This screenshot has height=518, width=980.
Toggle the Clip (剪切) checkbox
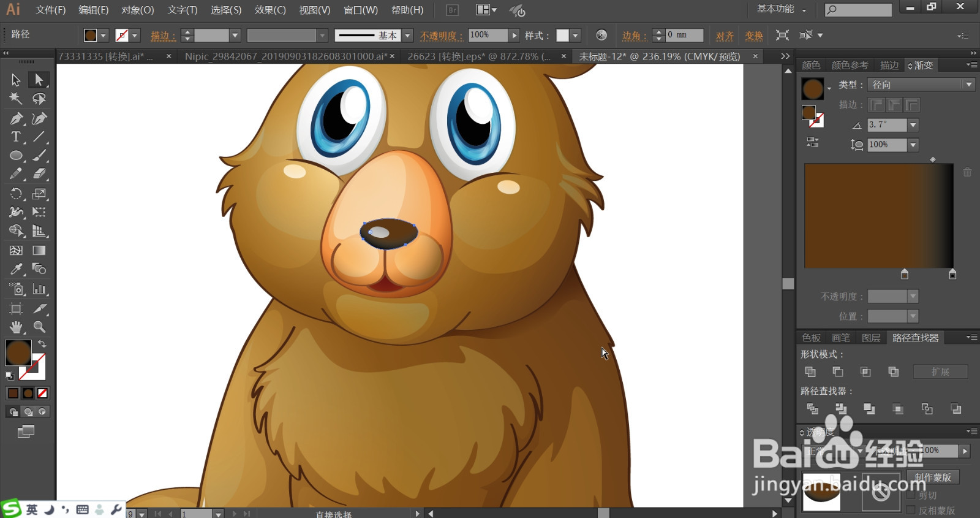(x=911, y=495)
